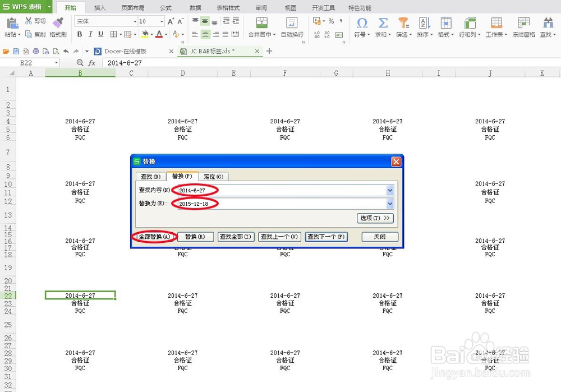Insert Symbol (符号) omega icon
561x392 pixels.
[362, 23]
